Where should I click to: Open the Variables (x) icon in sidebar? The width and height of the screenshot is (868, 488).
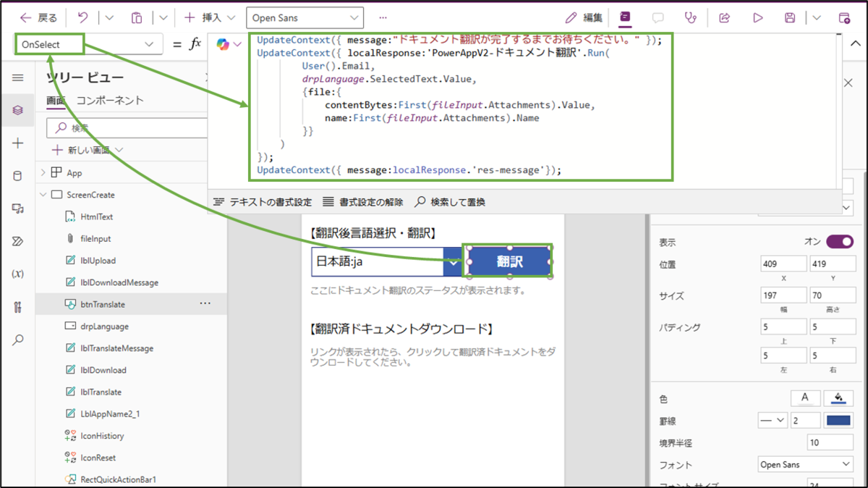click(x=18, y=274)
